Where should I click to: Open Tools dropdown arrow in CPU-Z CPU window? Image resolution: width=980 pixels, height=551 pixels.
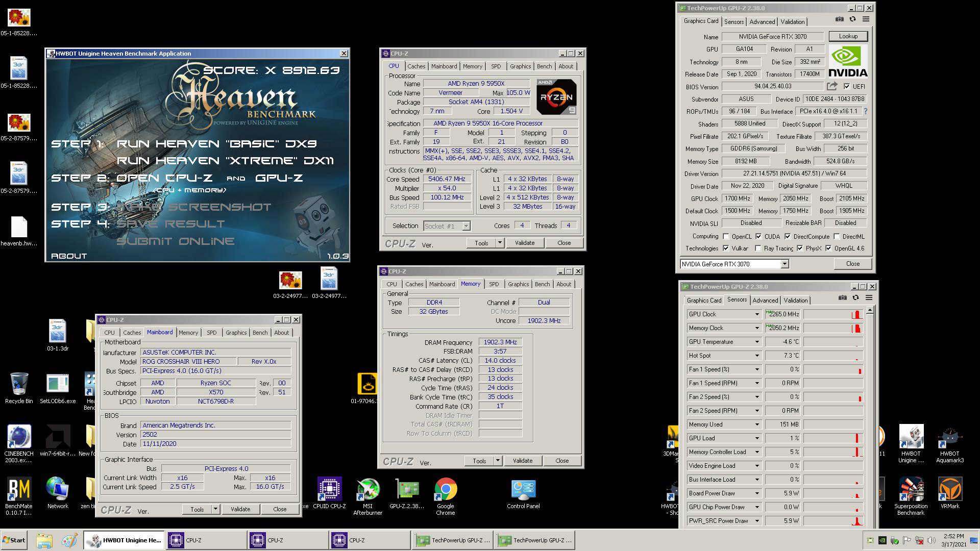[500, 243]
